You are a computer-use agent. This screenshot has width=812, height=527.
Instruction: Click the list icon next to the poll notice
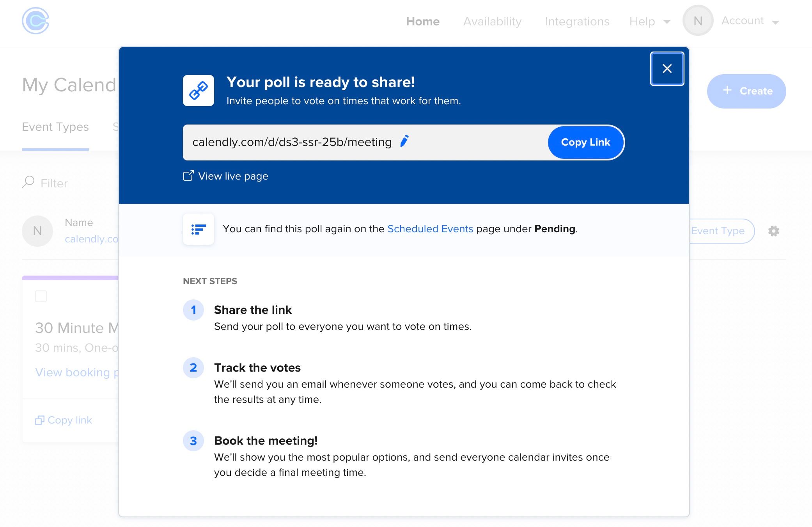tap(199, 229)
